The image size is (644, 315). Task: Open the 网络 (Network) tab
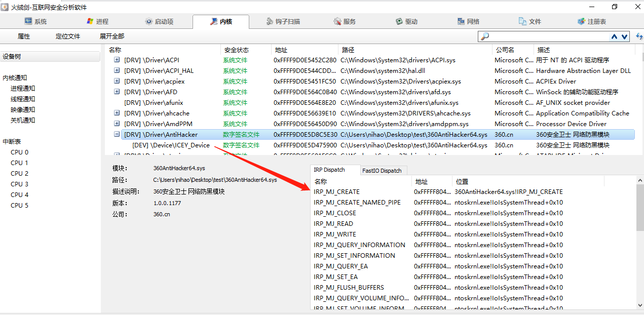pyautogui.click(x=468, y=22)
